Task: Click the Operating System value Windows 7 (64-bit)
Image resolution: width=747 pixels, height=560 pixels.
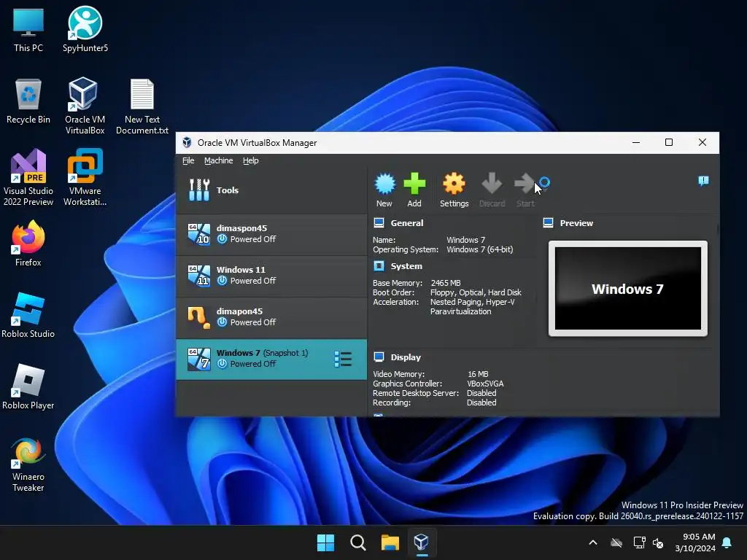Action: pos(480,249)
